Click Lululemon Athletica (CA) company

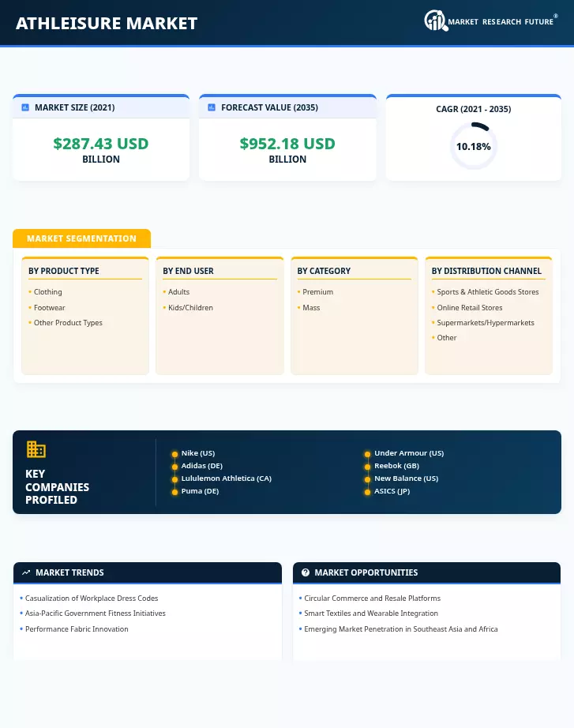226,478
